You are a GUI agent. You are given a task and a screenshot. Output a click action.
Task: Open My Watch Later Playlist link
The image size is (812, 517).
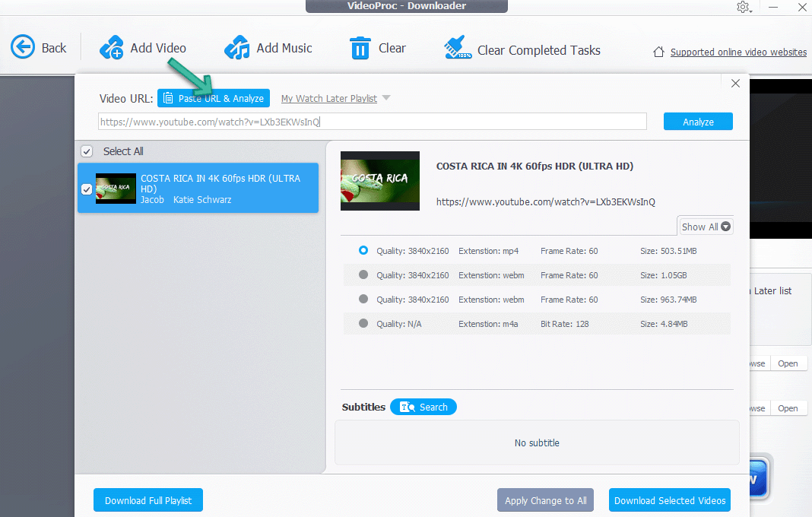point(329,98)
